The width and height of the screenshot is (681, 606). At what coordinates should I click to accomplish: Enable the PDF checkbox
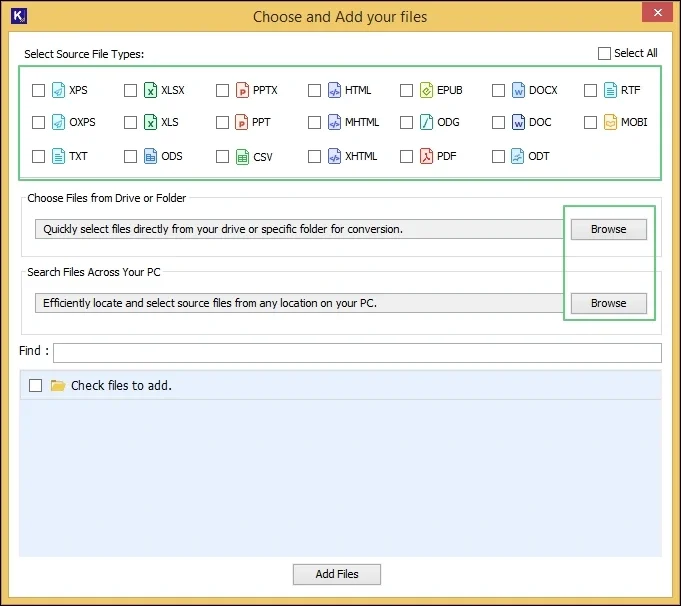pyautogui.click(x=407, y=156)
